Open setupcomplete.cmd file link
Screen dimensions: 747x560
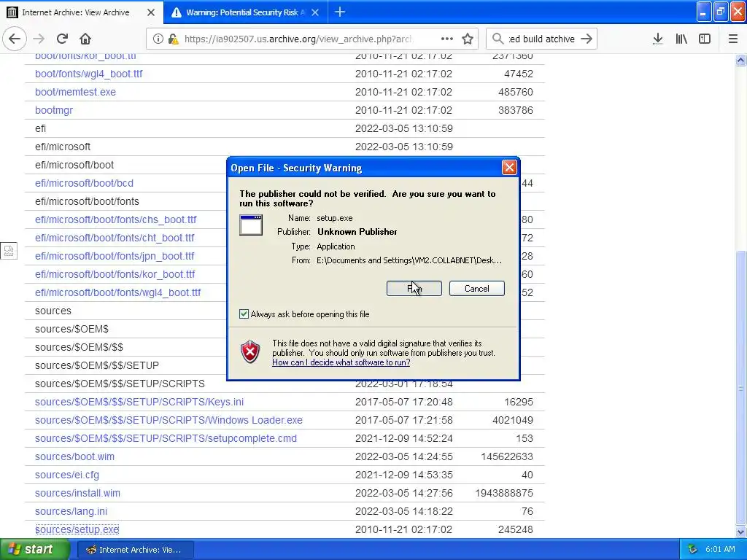click(166, 438)
